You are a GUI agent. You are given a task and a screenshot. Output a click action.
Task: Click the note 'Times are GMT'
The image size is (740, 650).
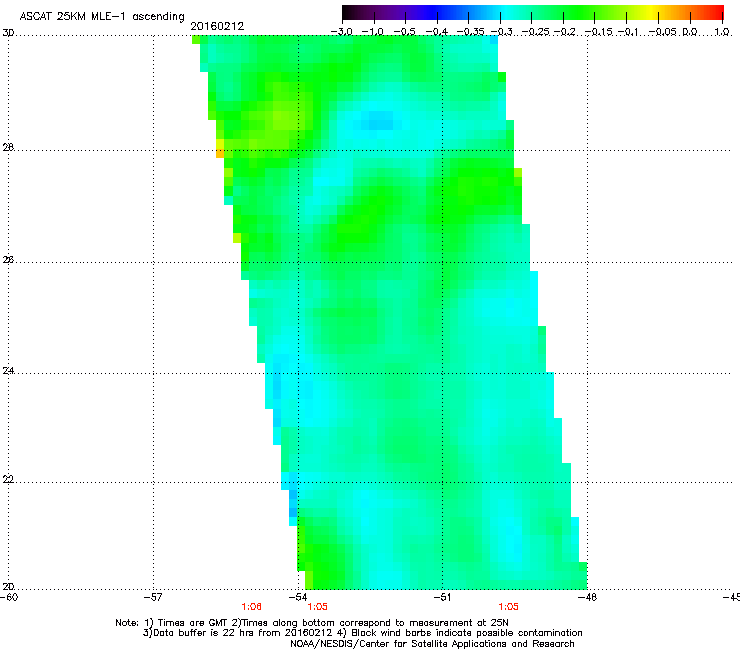pyautogui.click(x=192, y=623)
